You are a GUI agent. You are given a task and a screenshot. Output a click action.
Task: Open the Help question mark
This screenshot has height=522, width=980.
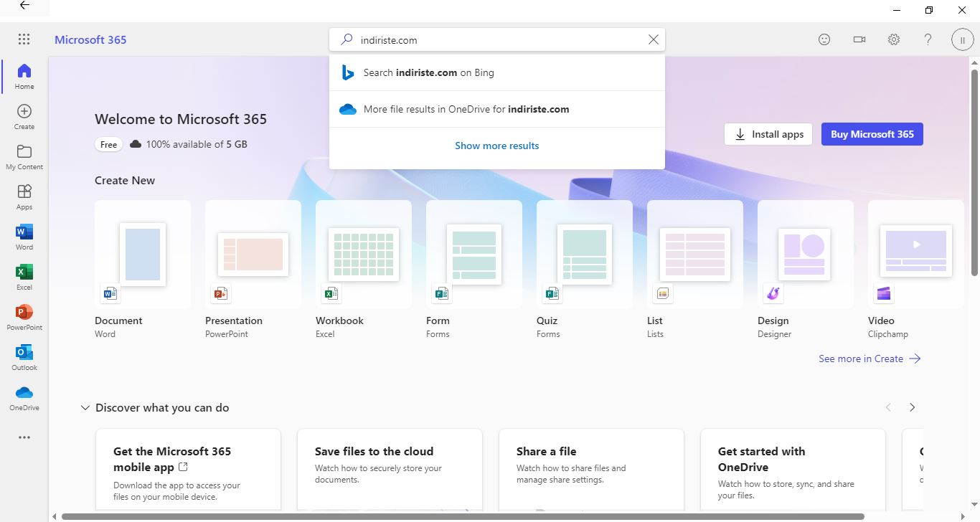[x=928, y=39]
